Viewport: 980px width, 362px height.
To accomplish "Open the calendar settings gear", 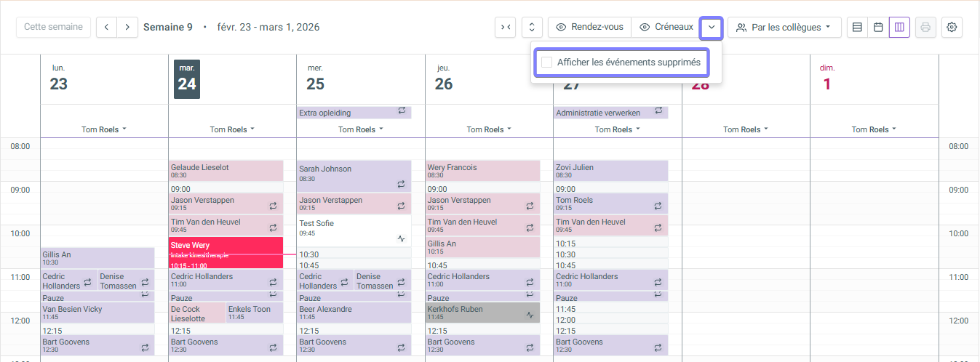I will pyautogui.click(x=952, y=28).
